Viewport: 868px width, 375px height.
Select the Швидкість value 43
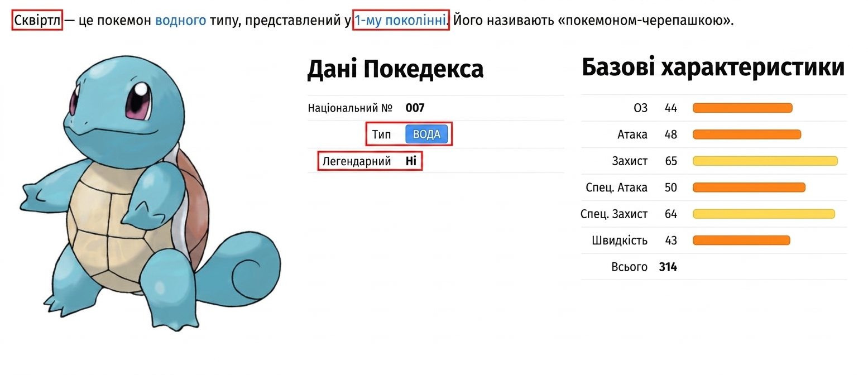(671, 241)
